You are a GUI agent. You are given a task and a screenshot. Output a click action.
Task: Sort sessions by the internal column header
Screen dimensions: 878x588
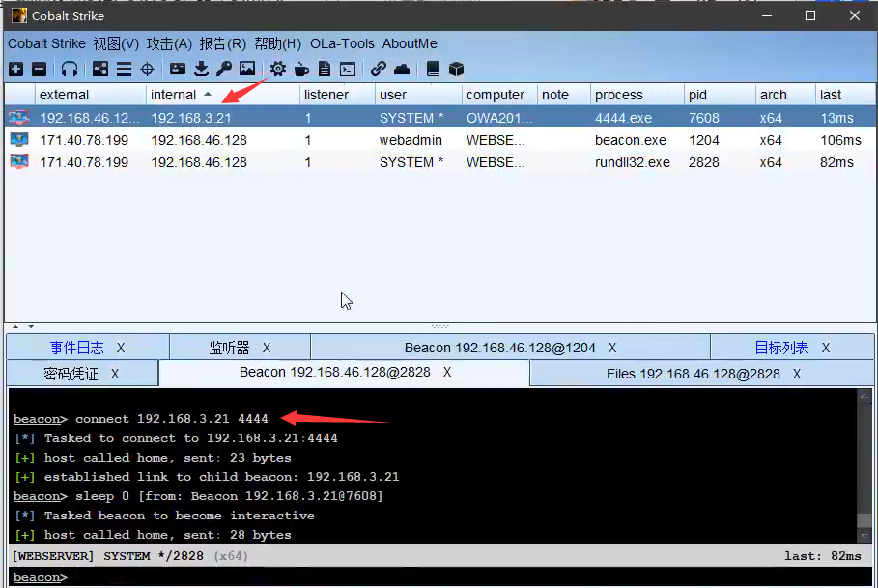click(174, 95)
